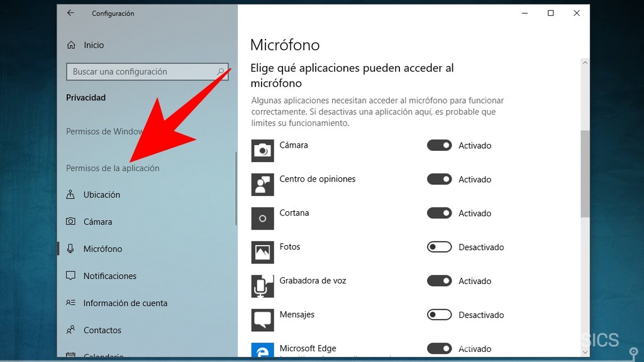Click the scroll down arrow
This screenshot has width=644, height=362.
tap(585, 352)
